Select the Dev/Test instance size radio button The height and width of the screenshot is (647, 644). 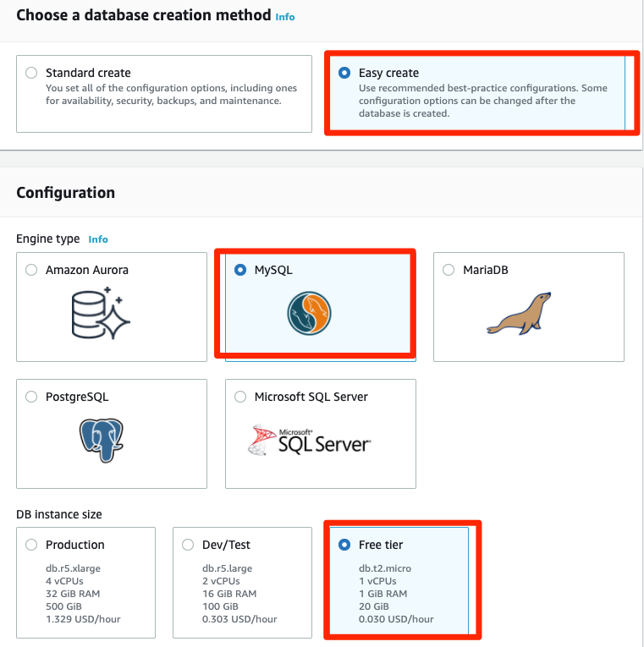188,545
